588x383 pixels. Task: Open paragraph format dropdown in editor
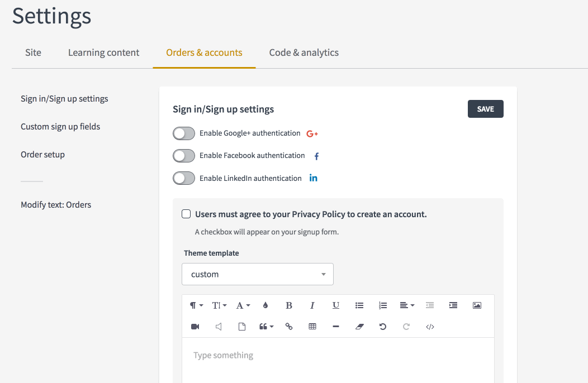point(196,305)
